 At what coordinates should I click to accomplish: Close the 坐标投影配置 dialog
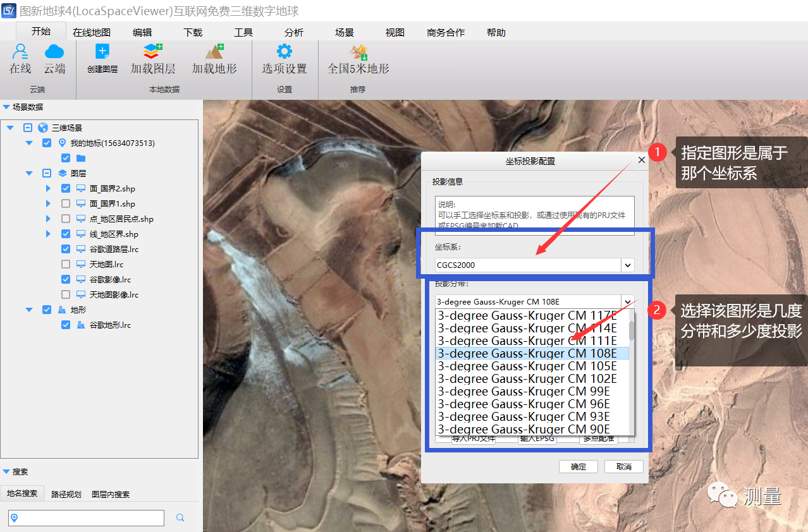tap(641, 160)
